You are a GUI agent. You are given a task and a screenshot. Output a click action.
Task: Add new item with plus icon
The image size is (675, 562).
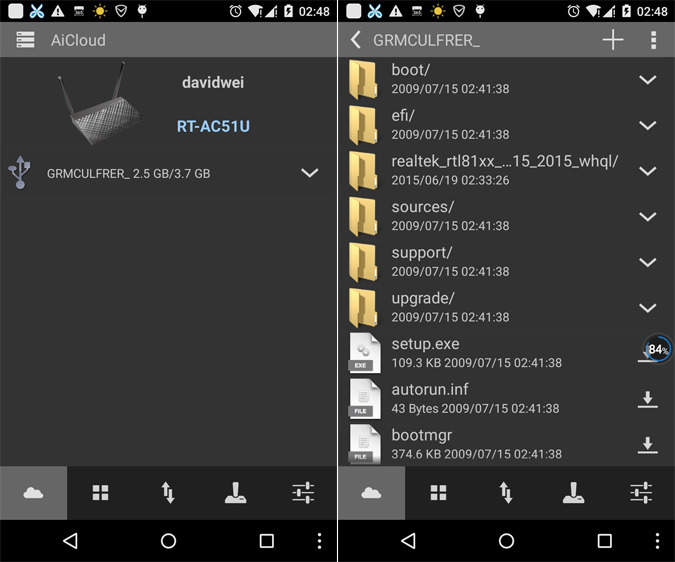[x=613, y=40]
